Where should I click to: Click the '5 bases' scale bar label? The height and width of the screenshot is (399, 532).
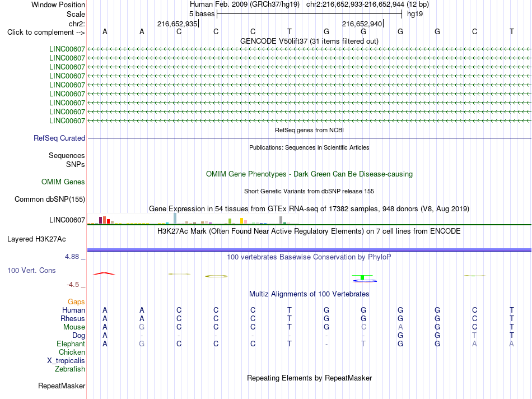pos(202,14)
